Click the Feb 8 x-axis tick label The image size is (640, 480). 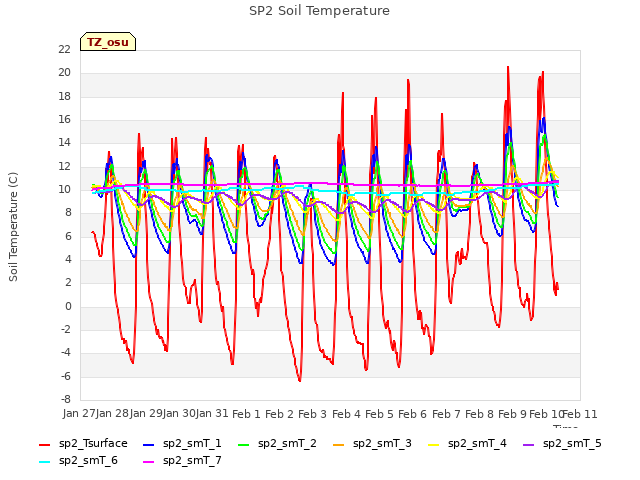[x=479, y=414]
